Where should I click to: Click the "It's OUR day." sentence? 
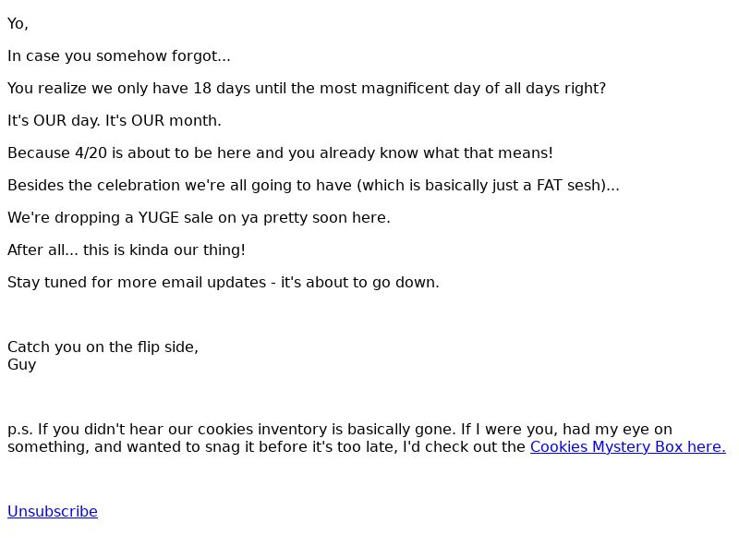click(x=54, y=121)
